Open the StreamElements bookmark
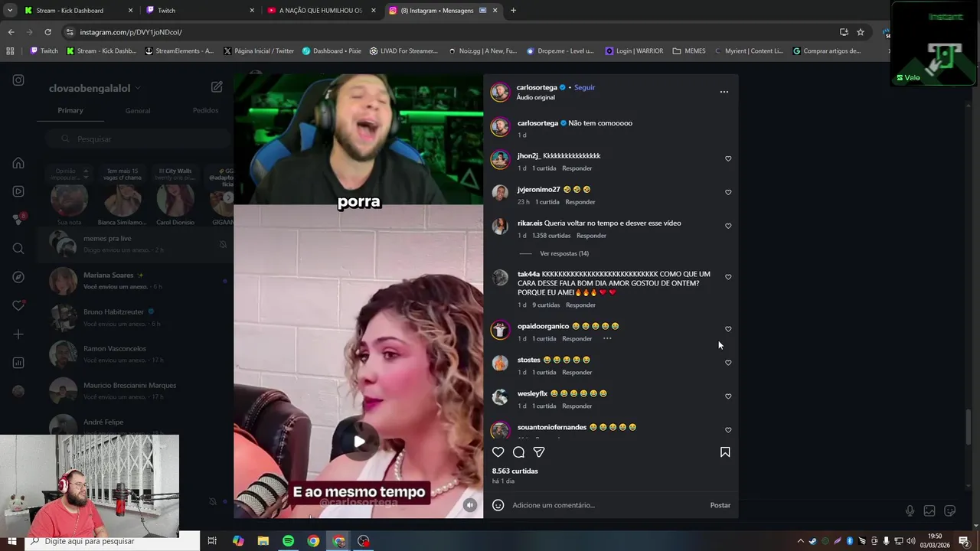 tap(178, 51)
